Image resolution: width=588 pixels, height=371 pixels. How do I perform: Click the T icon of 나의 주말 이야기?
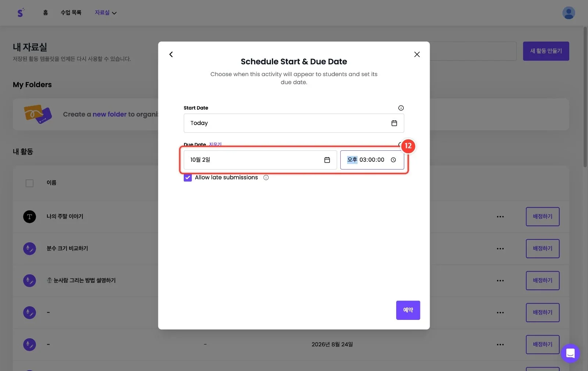point(29,217)
